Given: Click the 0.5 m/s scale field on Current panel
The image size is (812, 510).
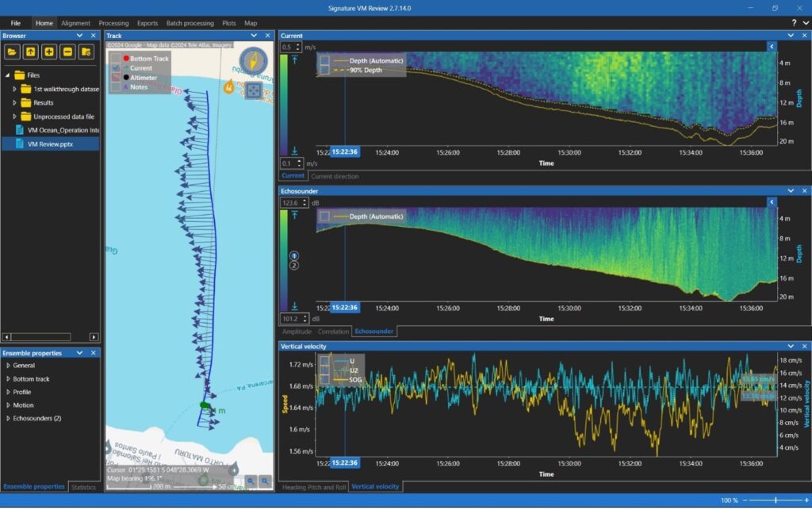Looking at the screenshot, I should 289,48.
